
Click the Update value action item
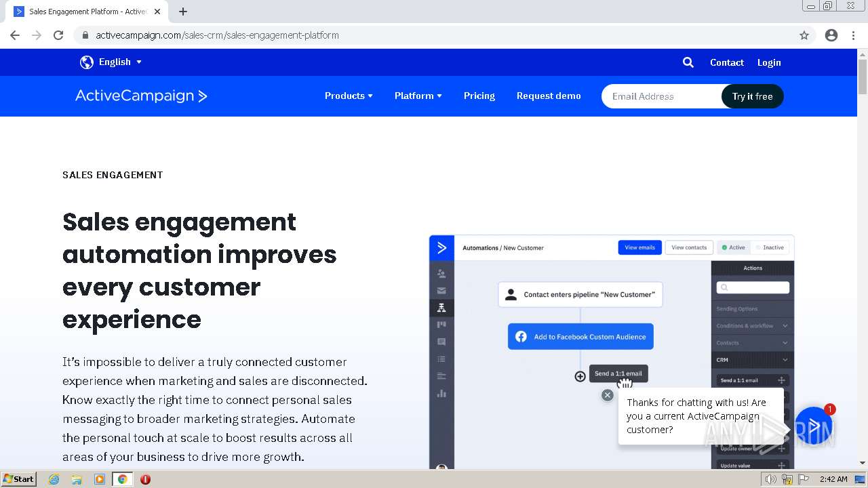[x=752, y=465]
